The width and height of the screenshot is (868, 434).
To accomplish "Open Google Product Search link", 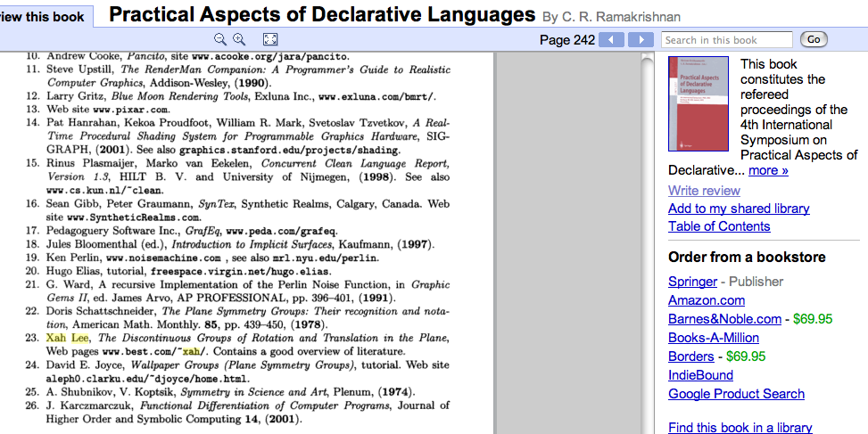I will (x=736, y=394).
